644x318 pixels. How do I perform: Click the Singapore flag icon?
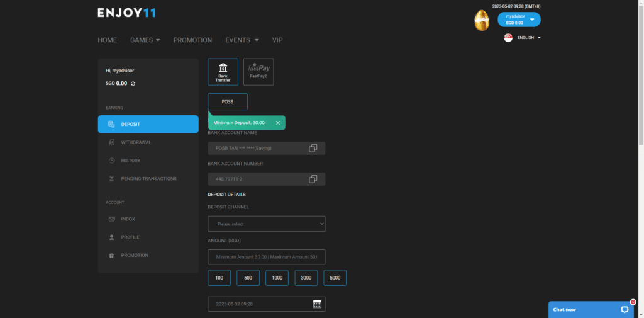click(x=508, y=38)
